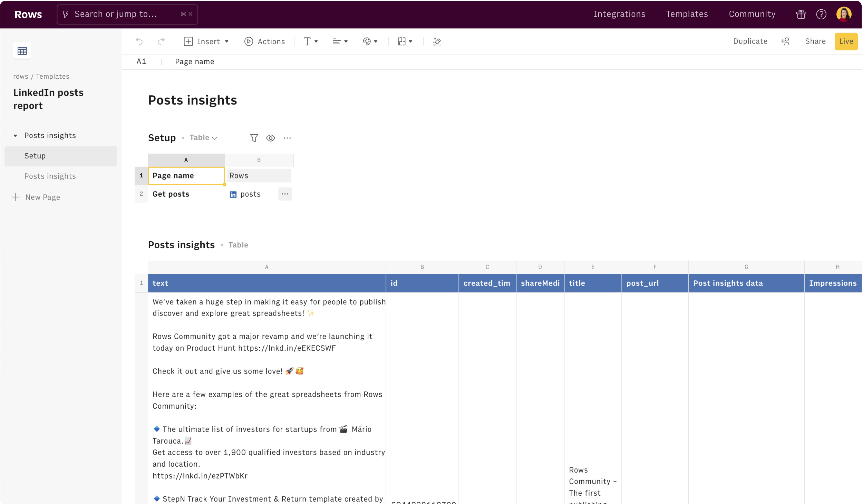The image size is (862, 504).
Task: Open the user profile avatar
Action: pos(844,14)
